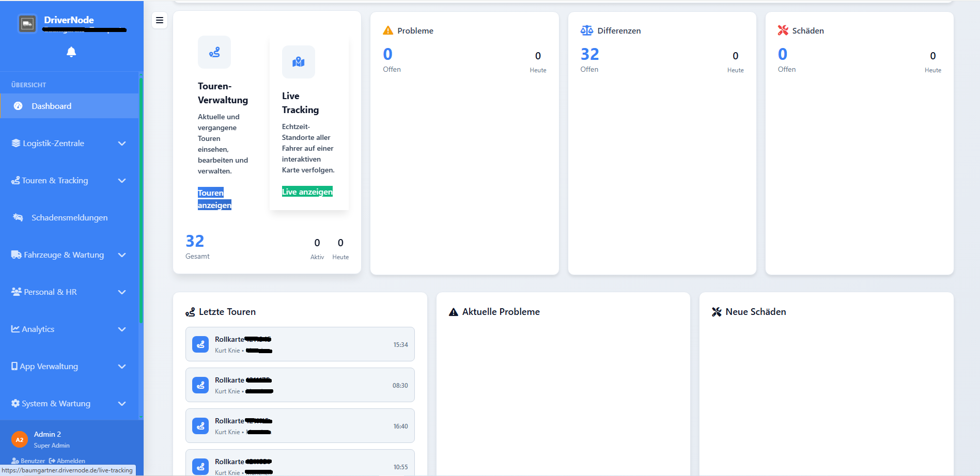Click the System & Wartung gear icon
Viewport: 980px width, 476px height.
(x=15, y=403)
